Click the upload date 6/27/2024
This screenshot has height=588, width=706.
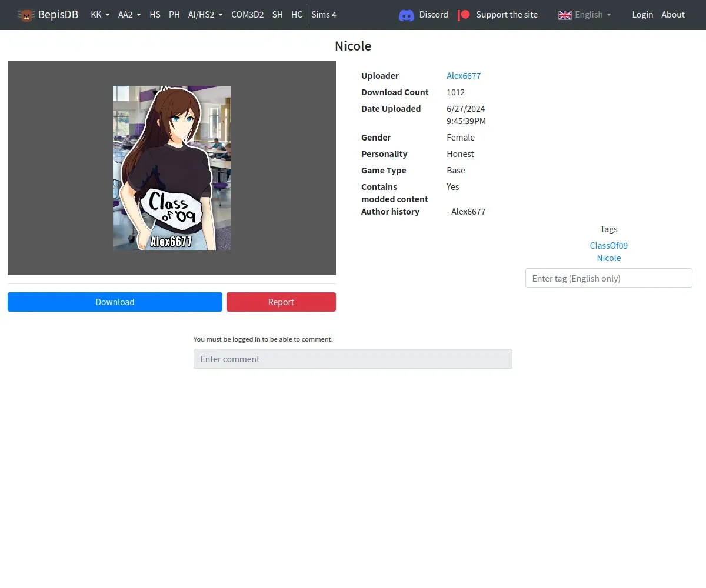click(x=466, y=109)
